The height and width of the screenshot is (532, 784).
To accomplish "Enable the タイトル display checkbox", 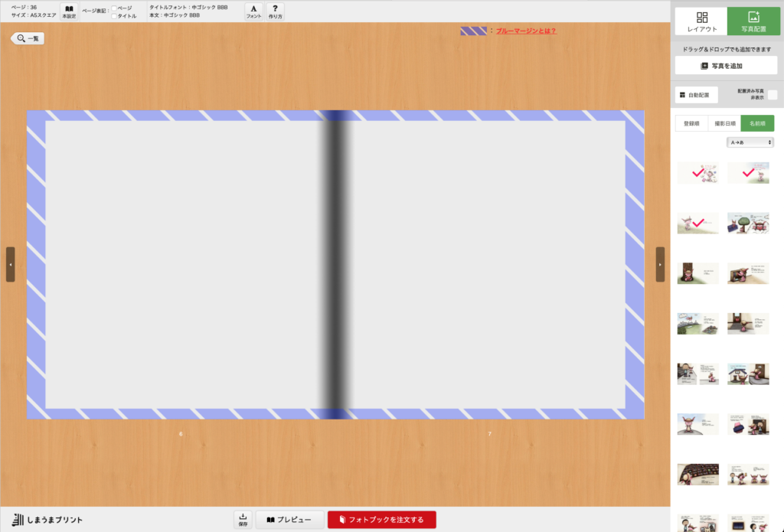I will coord(114,16).
